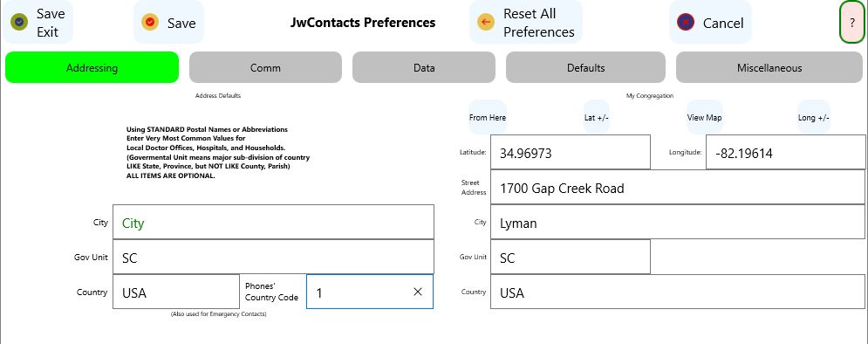Open the View Map button
This screenshot has height=344, width=868.
click(704, 118)
